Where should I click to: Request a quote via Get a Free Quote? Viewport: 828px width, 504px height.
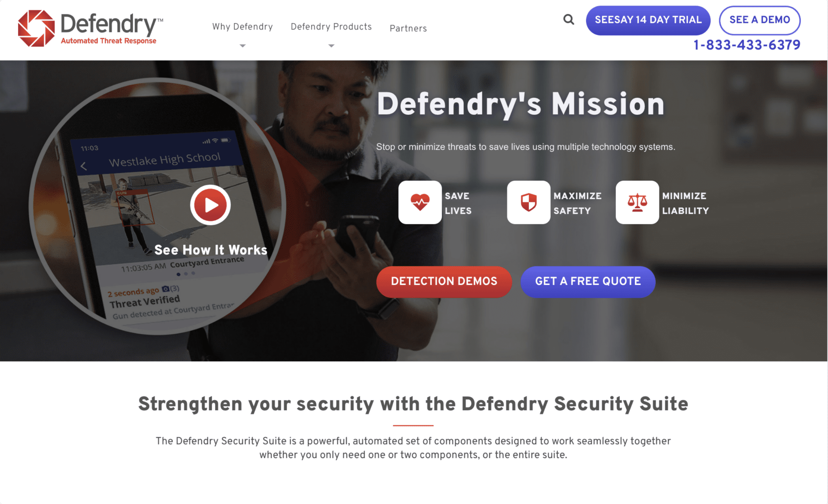pos(588,282)
